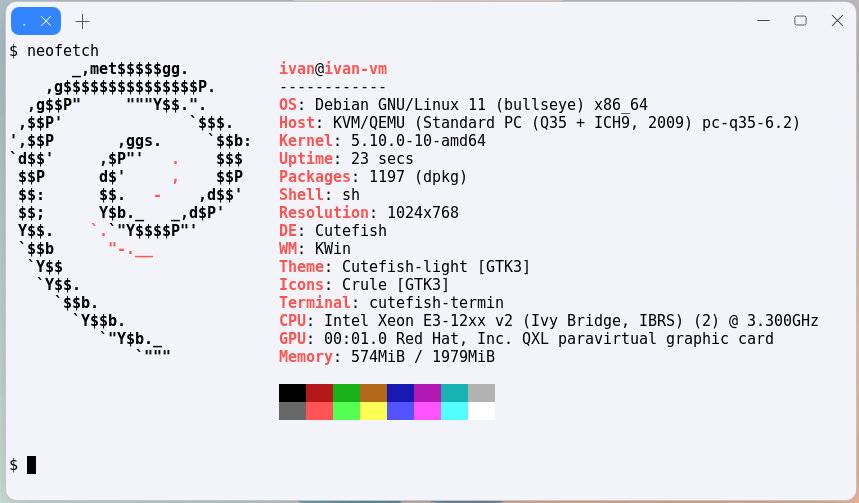Click the Memory usage line

pos(386,357)
